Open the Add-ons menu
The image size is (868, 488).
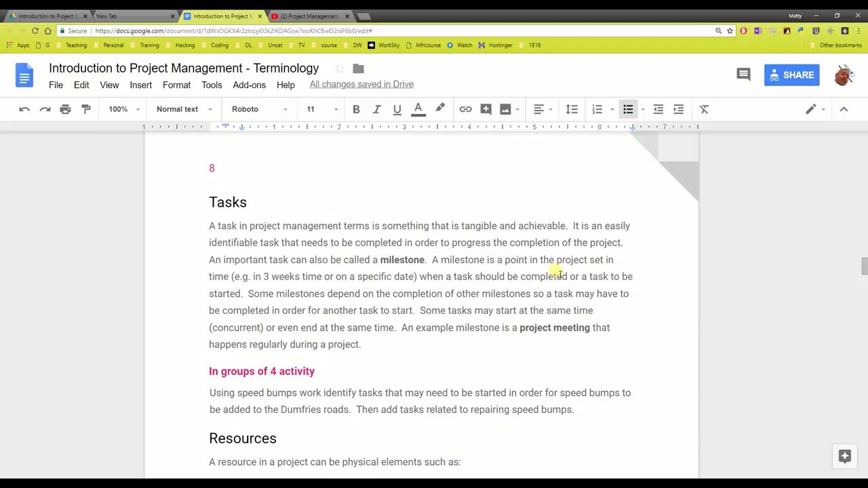249,85
